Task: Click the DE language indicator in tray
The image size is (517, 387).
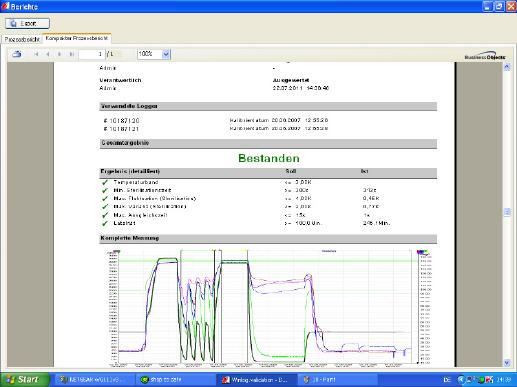Action: 447,380
